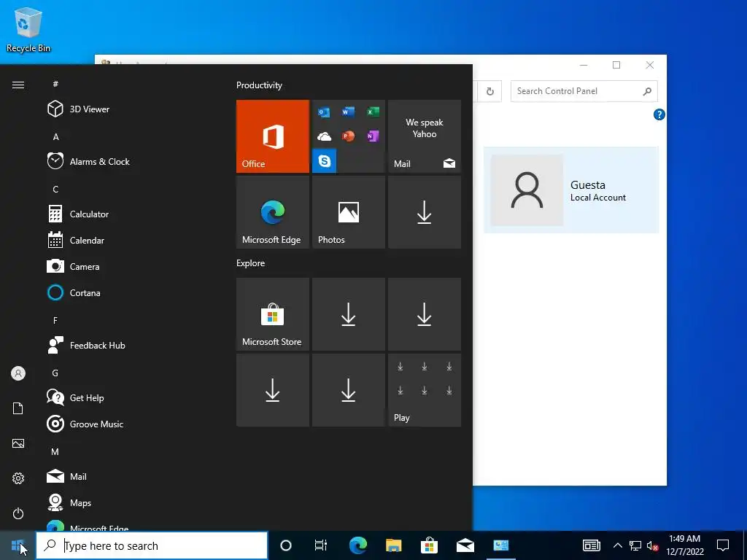Click the Word icon in Office group
This screenshot has height=560, width=747.
[x=348, y=112]
